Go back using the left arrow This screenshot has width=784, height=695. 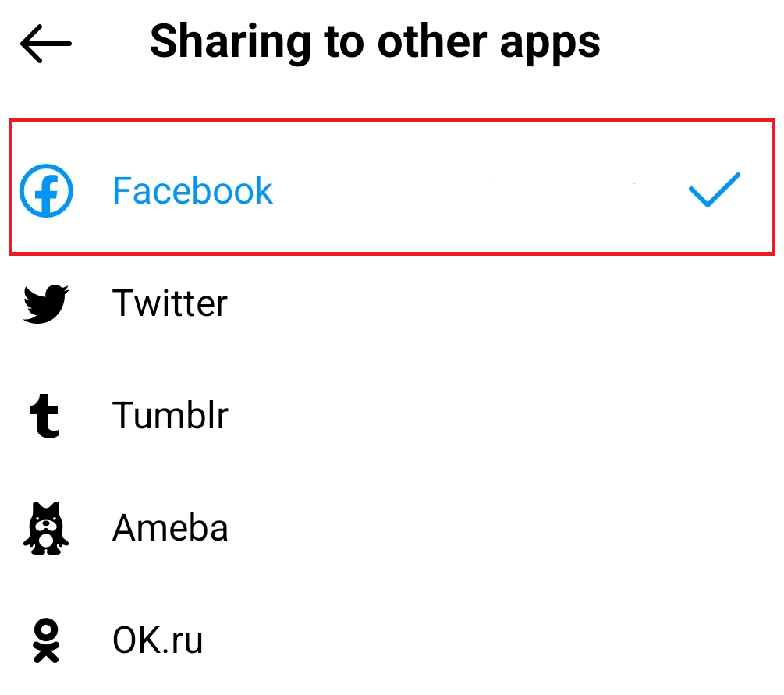point(46,44)
